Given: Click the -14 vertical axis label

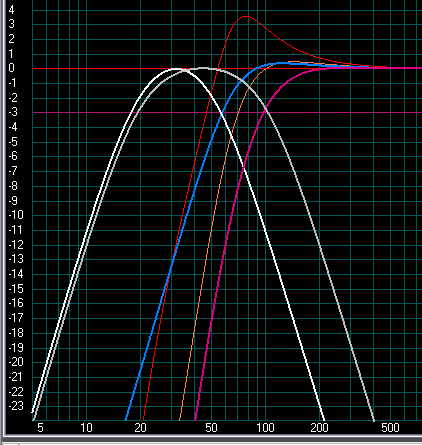Looking at the screenshot, I should (16, 274).
